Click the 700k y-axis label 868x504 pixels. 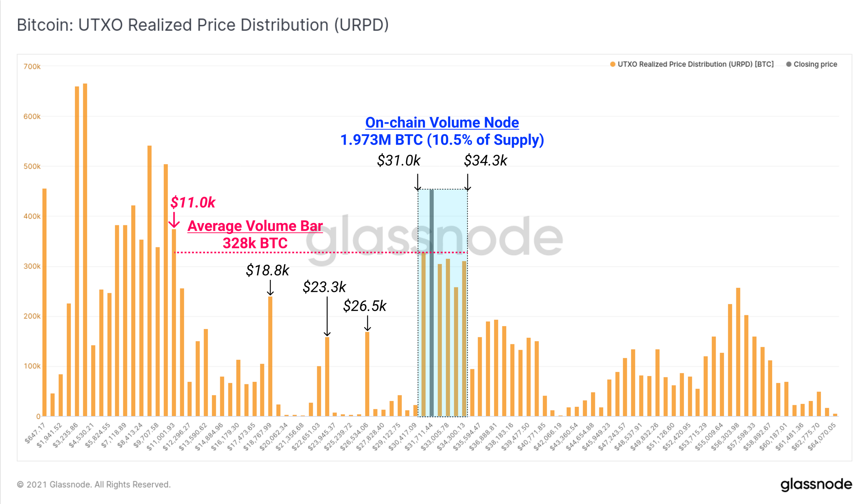[x=32, y=67]
